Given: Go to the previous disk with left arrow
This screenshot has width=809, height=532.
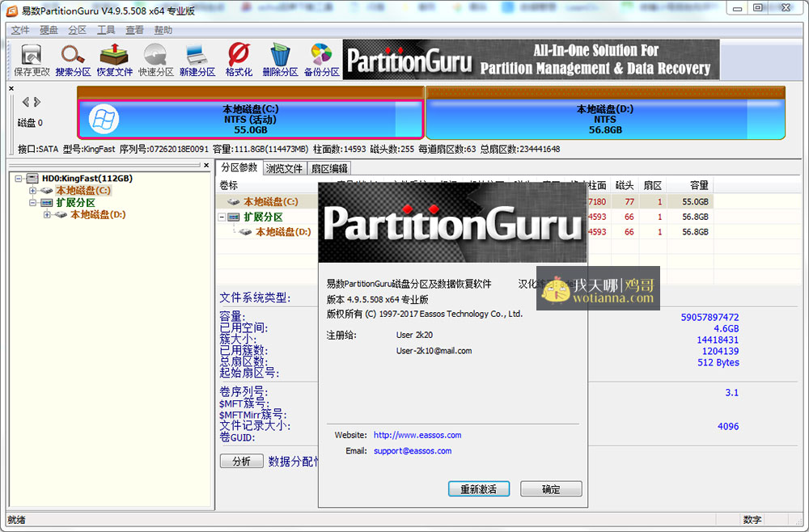Looking at the screenshot, I should pyautogui.click(x=25, y=102).
